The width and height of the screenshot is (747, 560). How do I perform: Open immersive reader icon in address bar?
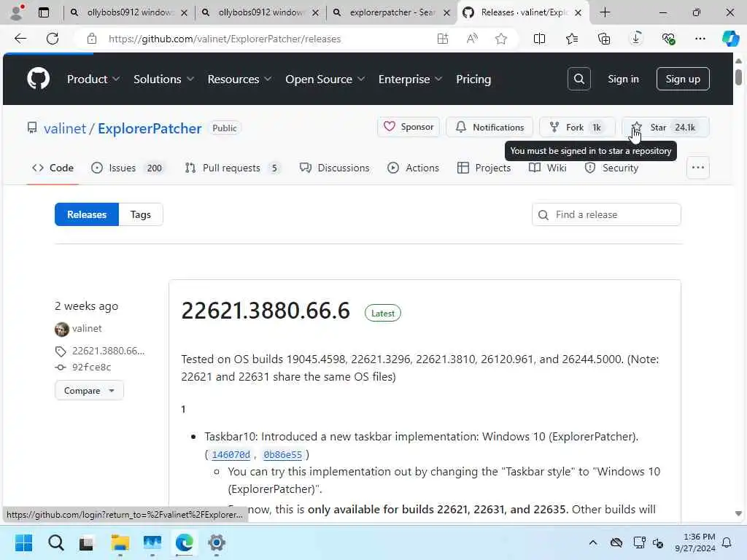pos(443,39)
